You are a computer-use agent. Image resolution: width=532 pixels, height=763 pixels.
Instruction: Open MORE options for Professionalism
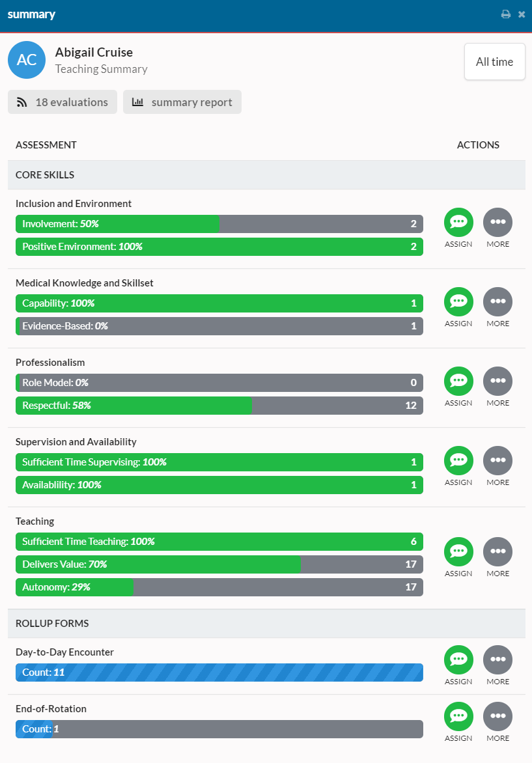pos(497,381)
